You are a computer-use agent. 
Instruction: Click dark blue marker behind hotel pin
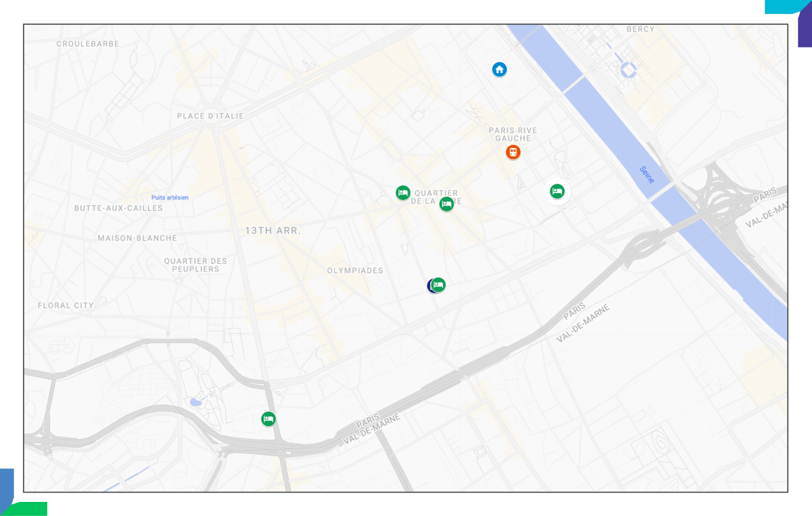click(430, 286)
